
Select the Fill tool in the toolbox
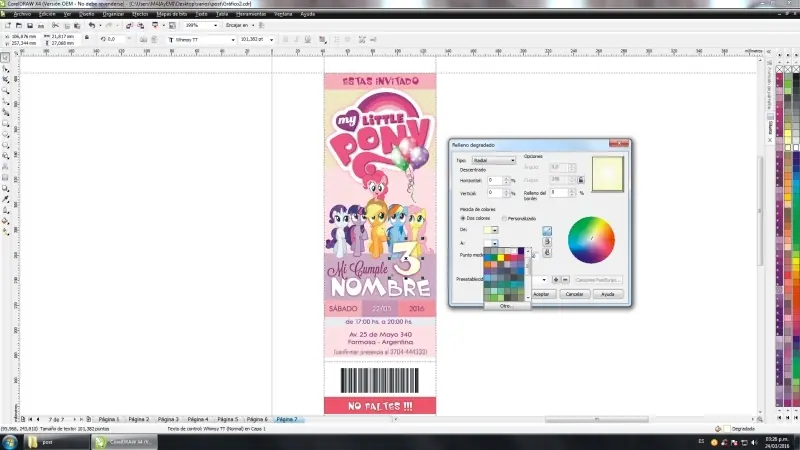(x=6, y=221)
